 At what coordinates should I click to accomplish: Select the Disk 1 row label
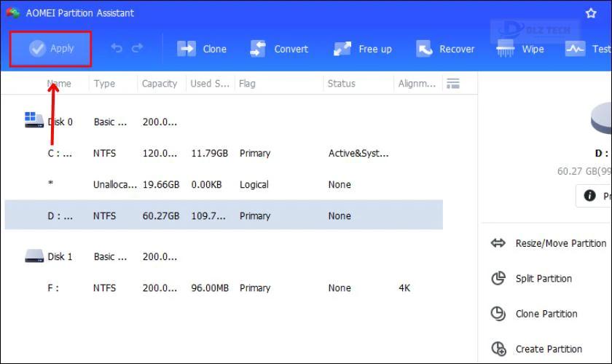click(60, 256)
